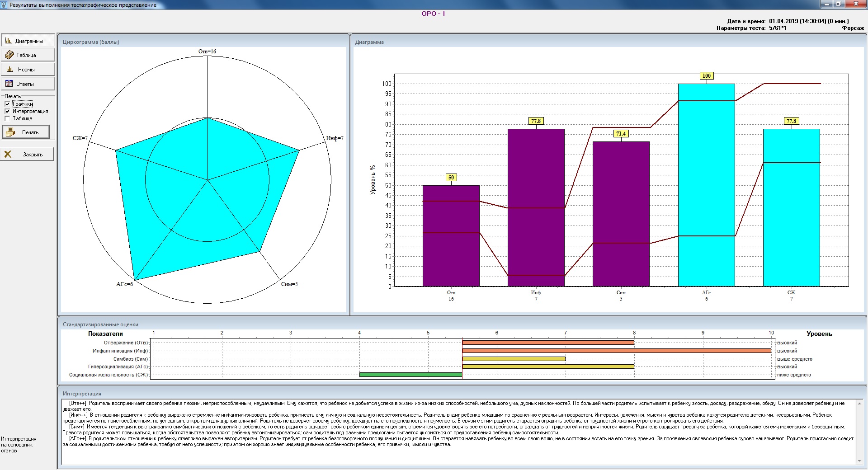This screenshot has height=470, width=868.
Task: Select the Инфантилизация (Инф) indicator label
Action: (x=120, y=351)
